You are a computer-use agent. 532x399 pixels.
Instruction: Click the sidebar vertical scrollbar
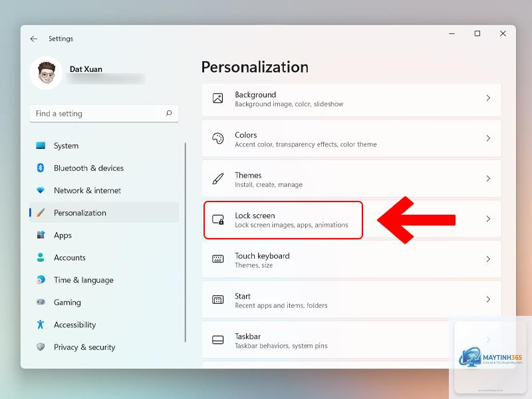coord(186,242)
